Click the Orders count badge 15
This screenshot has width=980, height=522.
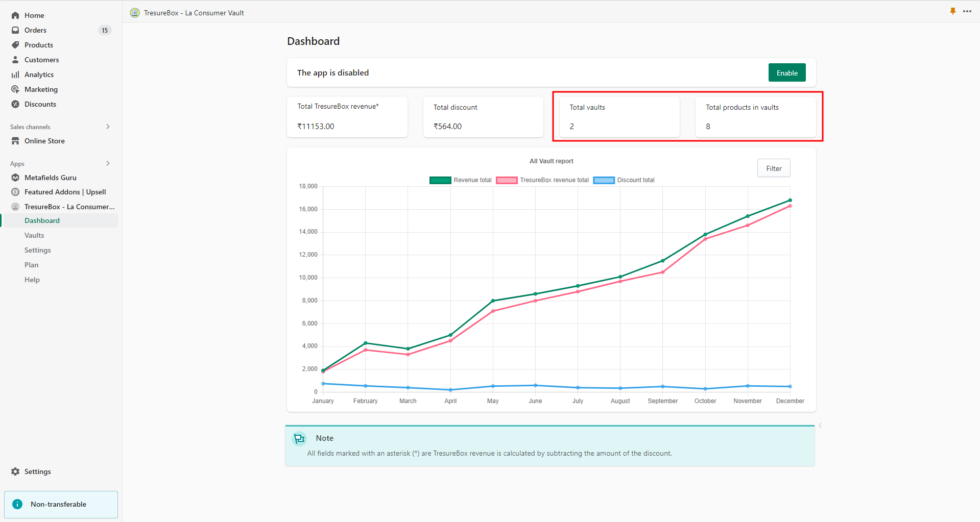(x=105, y=30)
